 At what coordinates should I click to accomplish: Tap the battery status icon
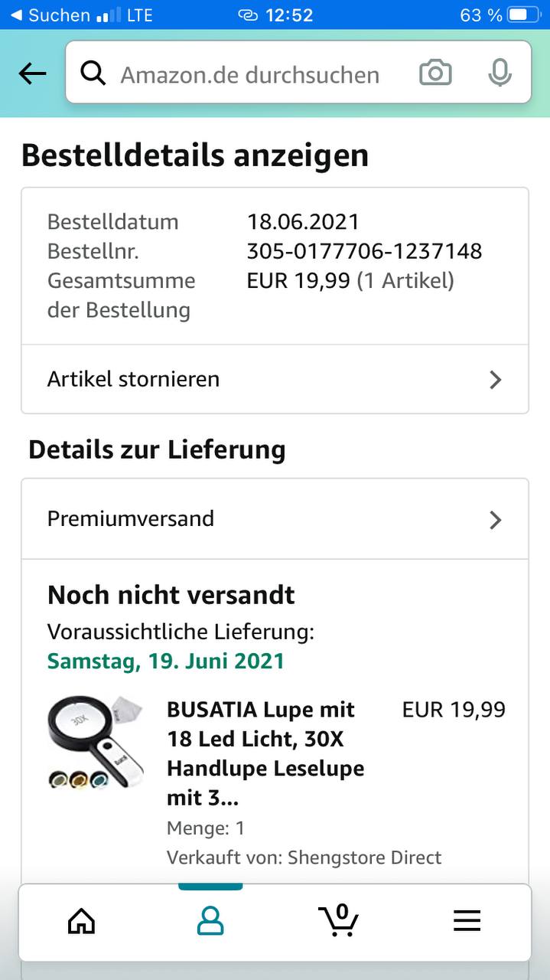coord(523,15)
